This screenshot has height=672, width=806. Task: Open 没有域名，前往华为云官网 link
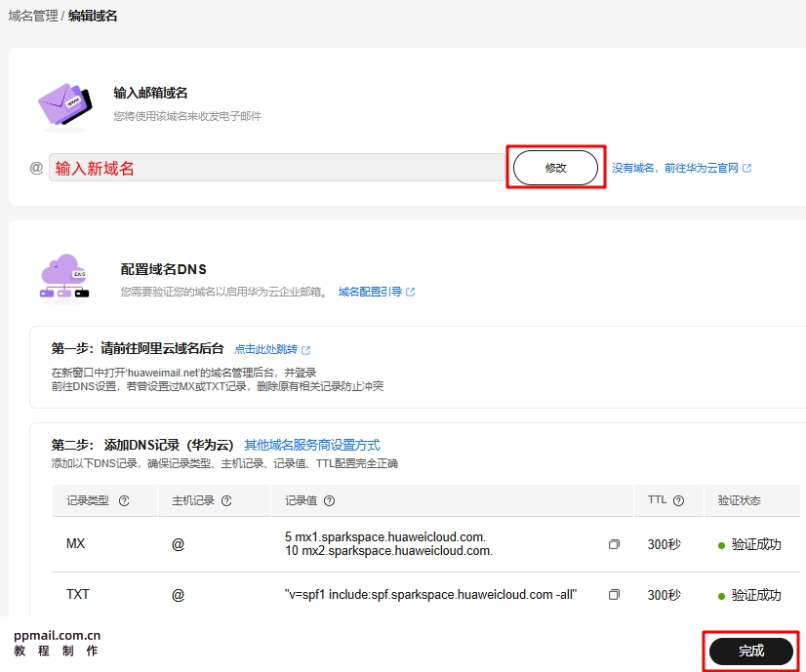pos(675,168)
